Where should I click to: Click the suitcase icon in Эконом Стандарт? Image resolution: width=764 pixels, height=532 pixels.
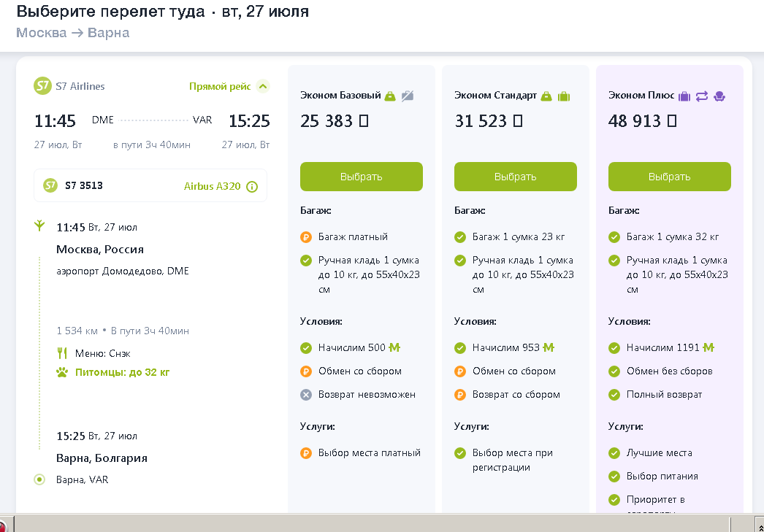tap(563, 96)
